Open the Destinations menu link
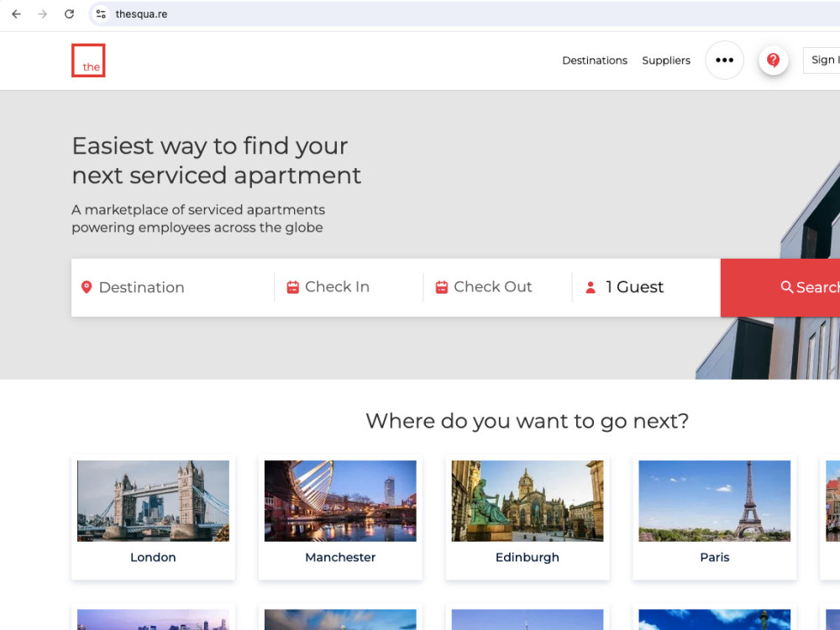Viewport: 840px width, 630px height. (x=595, y=60)
